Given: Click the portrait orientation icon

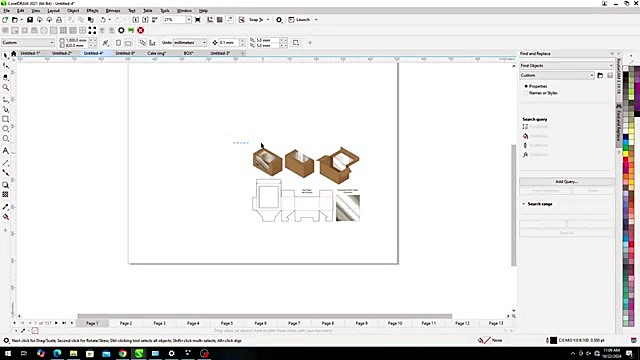Looking at the screenshot, I should point(118,42).
